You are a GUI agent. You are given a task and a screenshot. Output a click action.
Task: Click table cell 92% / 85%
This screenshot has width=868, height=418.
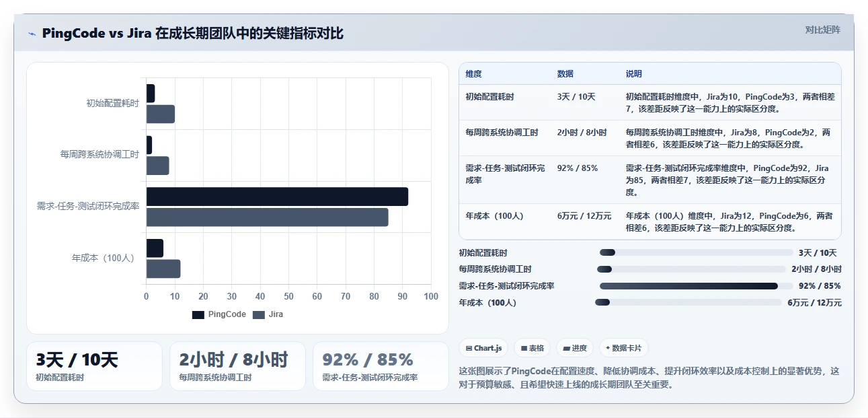tap(578, 168)
